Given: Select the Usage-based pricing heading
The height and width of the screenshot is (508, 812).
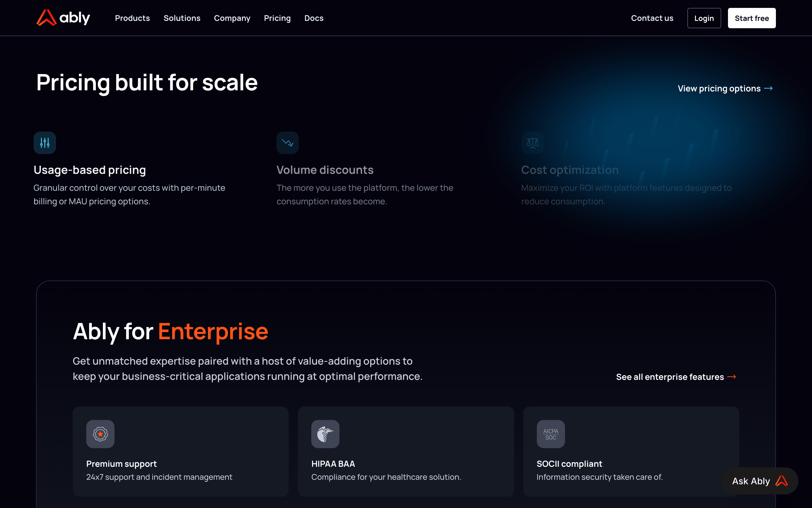Looking at the screenshot, I should point(90,170).
